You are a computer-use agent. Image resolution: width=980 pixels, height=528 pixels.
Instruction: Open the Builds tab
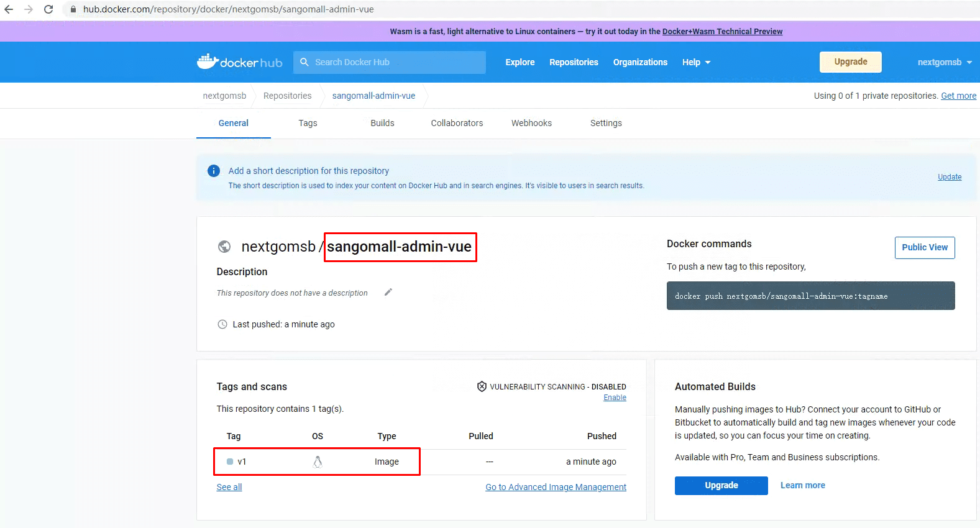(382, 123)
